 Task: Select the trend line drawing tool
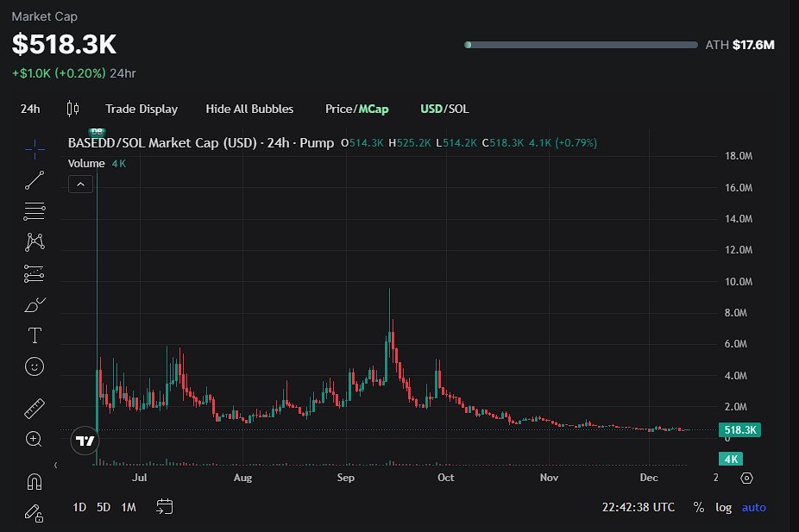(x=35, y=180)
